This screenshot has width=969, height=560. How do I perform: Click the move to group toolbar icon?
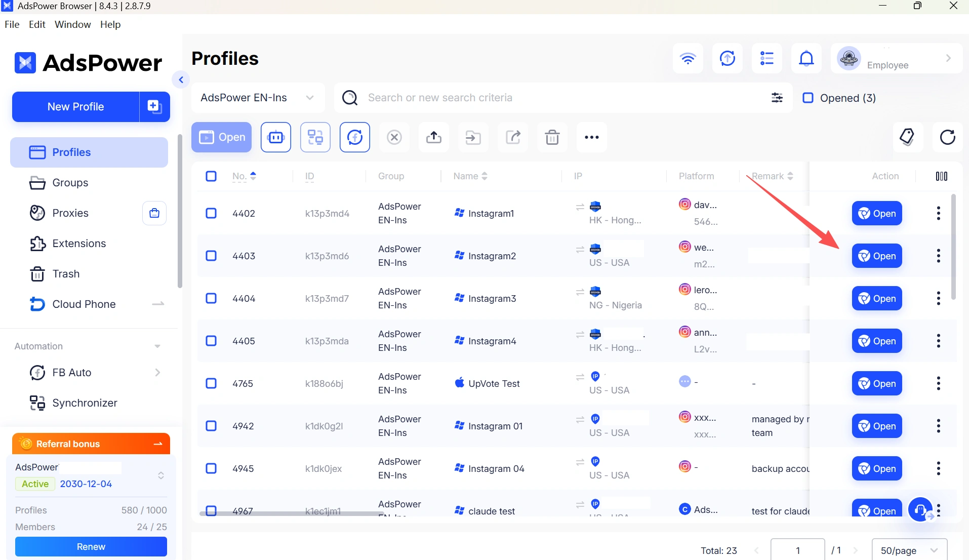(473, 137)
